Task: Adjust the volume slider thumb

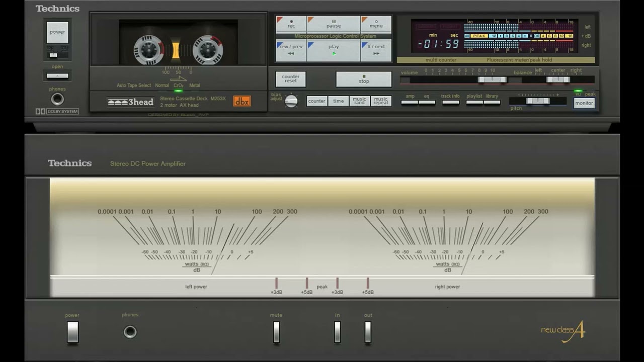Action: point(492,79)
